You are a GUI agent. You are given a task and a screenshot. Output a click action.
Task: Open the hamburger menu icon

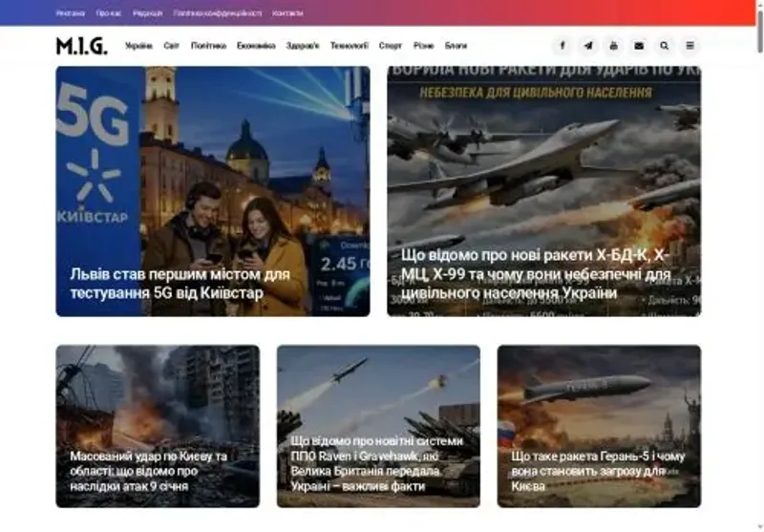coord(690,46)
